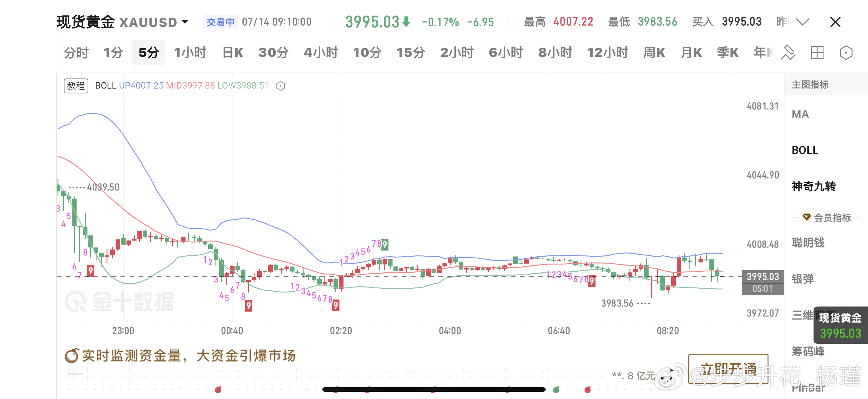Switch to the 日K timeframe
This screenshot has width=868, height=399.
(232, 53)
